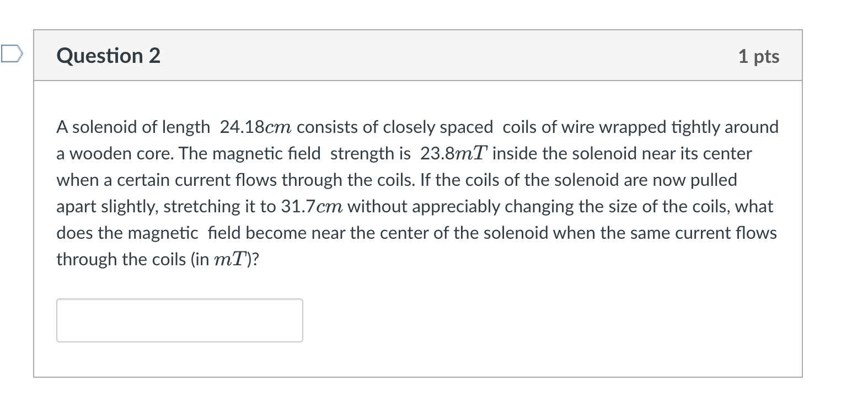Select the Question 2 heading
The image size is (868, 418).
(x=108, y=55)
